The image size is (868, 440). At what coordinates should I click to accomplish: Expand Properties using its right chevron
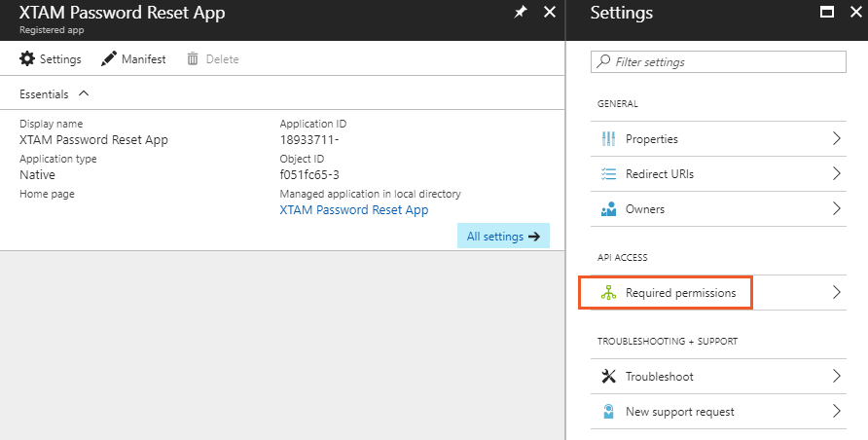(x=836, y=139)
